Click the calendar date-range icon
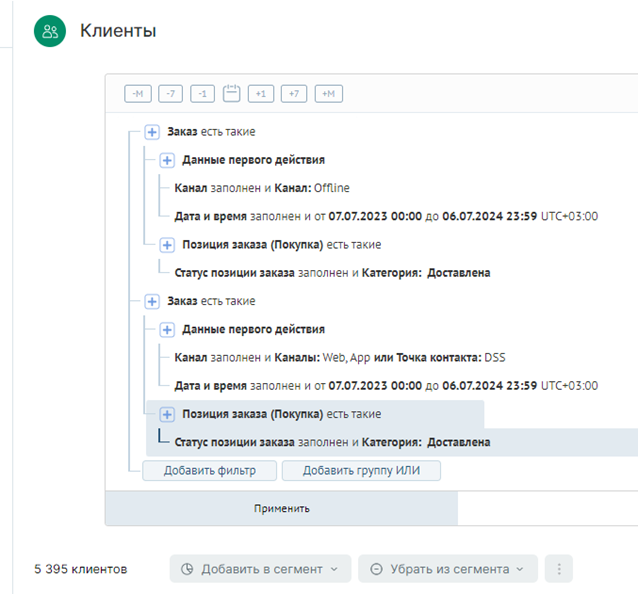Image resolution: width=638 pixels, height=594 pixels. click(x=232, y=93)
